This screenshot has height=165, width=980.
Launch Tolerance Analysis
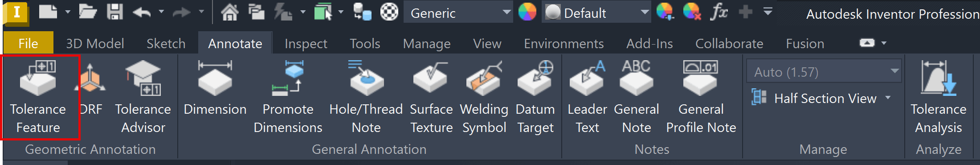click(x=938, y=97)
